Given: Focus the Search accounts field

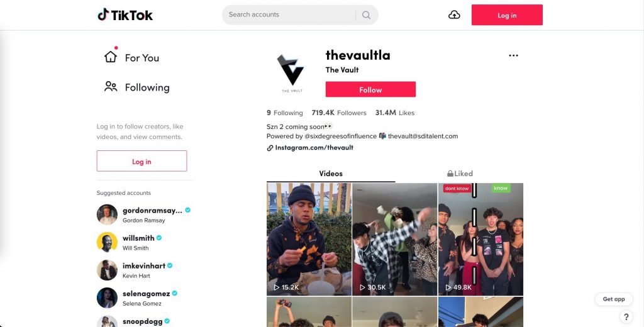Looking at the screenshot, I should click(x=290, y=15).
